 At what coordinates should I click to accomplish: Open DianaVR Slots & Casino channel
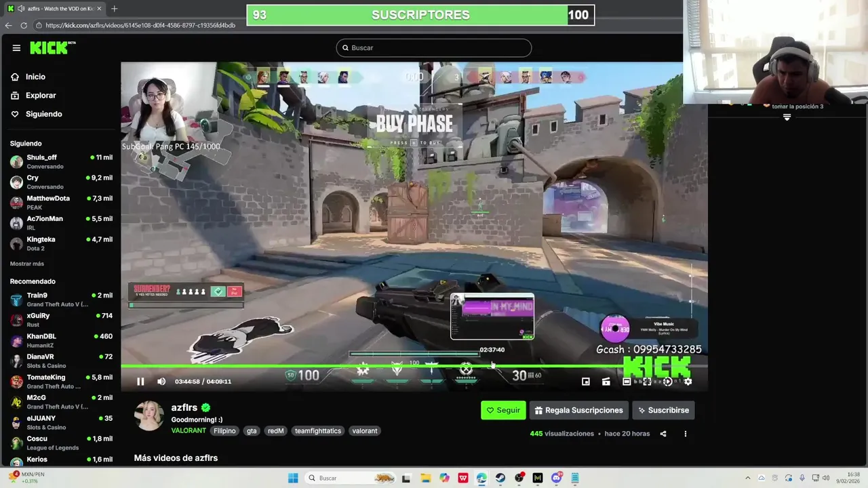(x=60, y=361)
